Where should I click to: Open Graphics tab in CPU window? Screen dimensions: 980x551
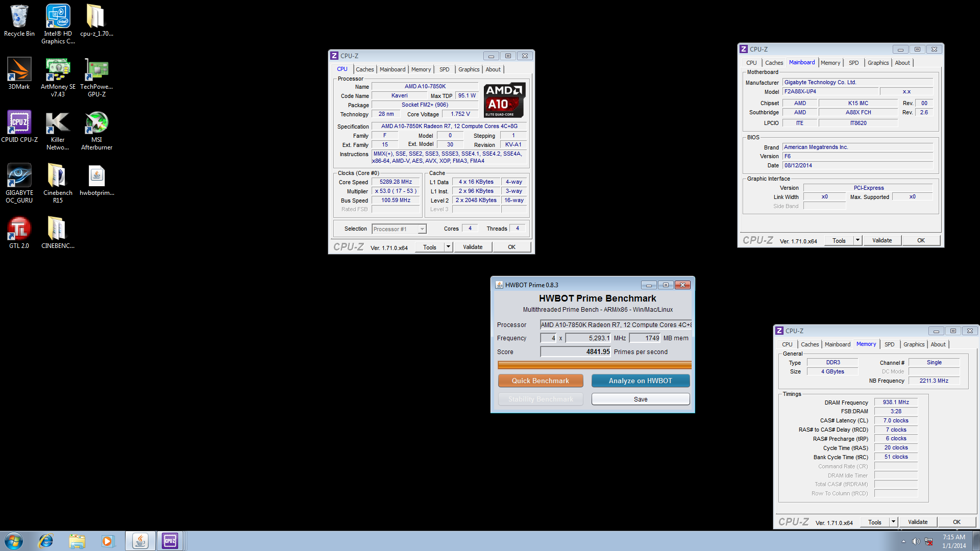(x=469, y=69)
